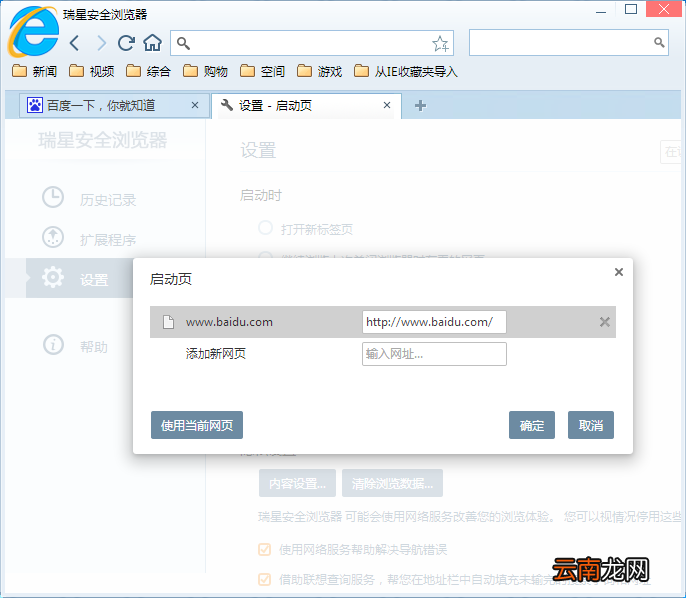Screen dimensions: 686x598
Task: Open 扩展程序 in the sidebar
Action: (89, 239)
